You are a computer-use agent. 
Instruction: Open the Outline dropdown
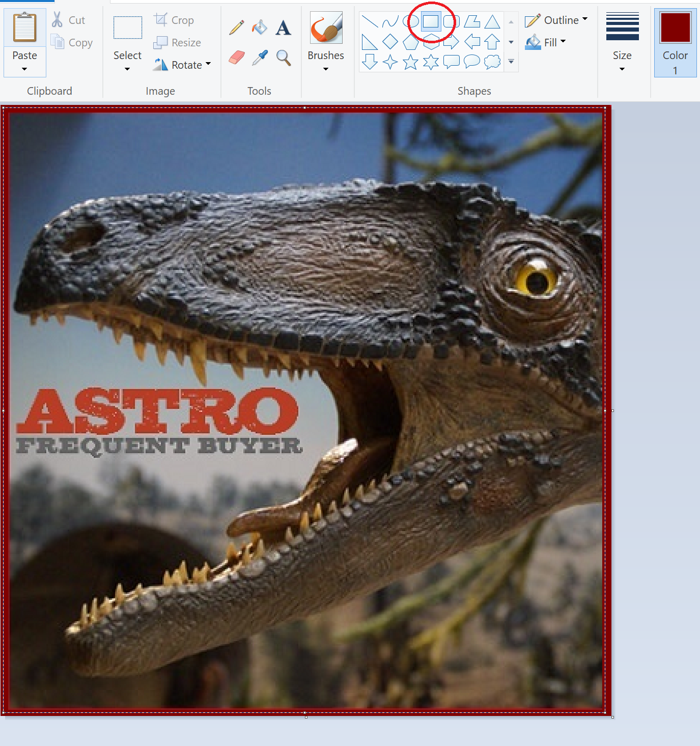(x=556, y=20)
